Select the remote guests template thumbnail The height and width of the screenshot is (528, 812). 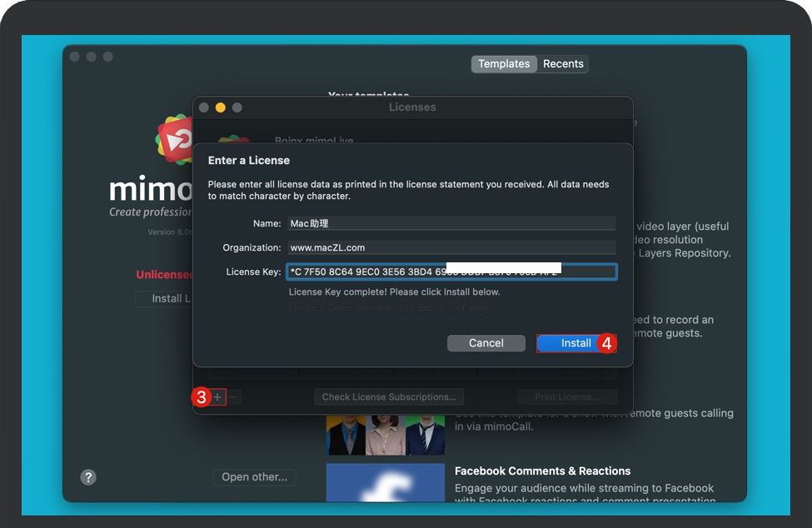(386, 436)
